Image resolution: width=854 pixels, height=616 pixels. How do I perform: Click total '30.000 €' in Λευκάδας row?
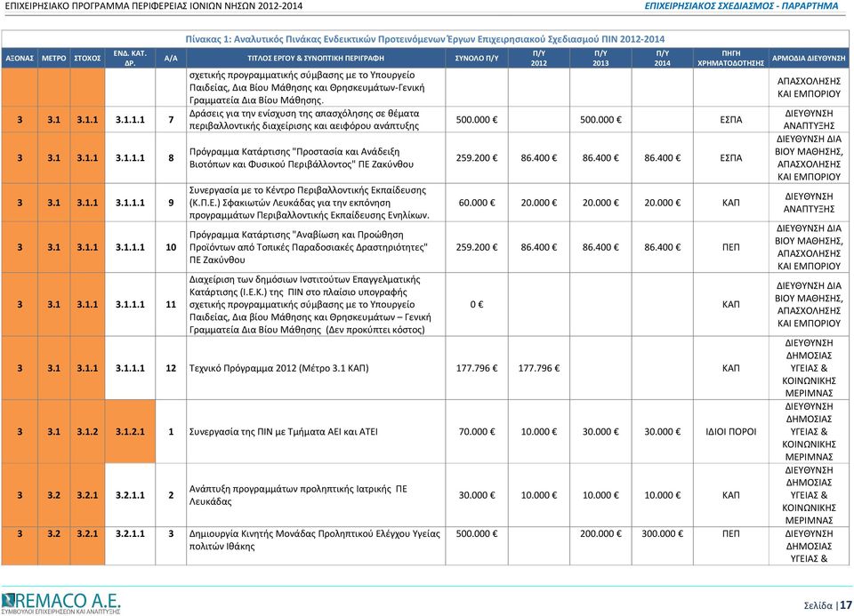(x=477, y=495)
